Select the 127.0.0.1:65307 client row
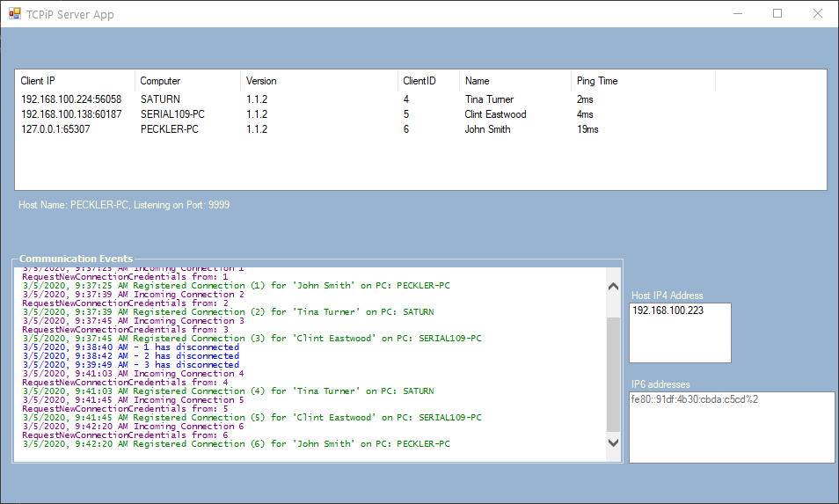The image size is (839, 504). (55, 129)
